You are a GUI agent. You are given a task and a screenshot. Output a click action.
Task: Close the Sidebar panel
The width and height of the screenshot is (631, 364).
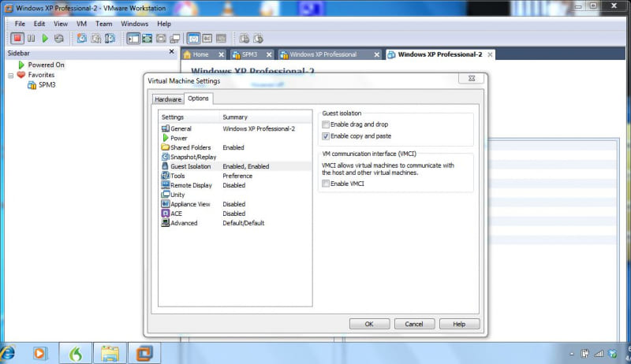click(171, 51)
